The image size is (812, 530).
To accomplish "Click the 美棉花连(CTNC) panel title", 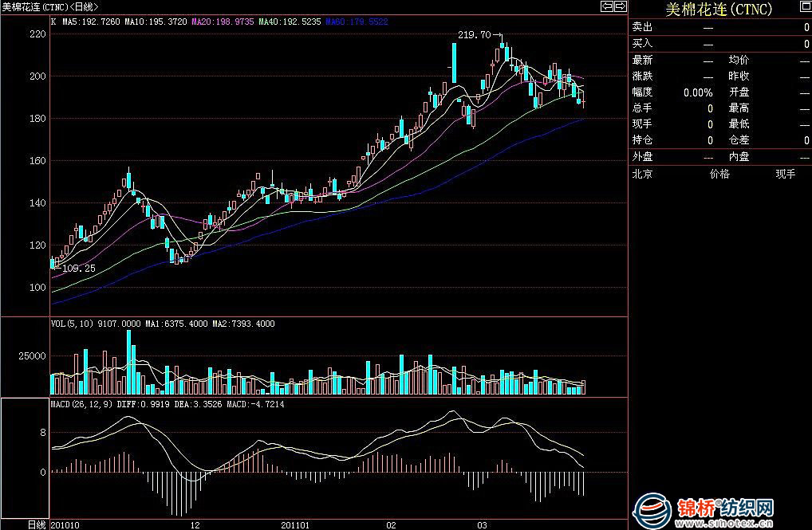I will 719,9.
